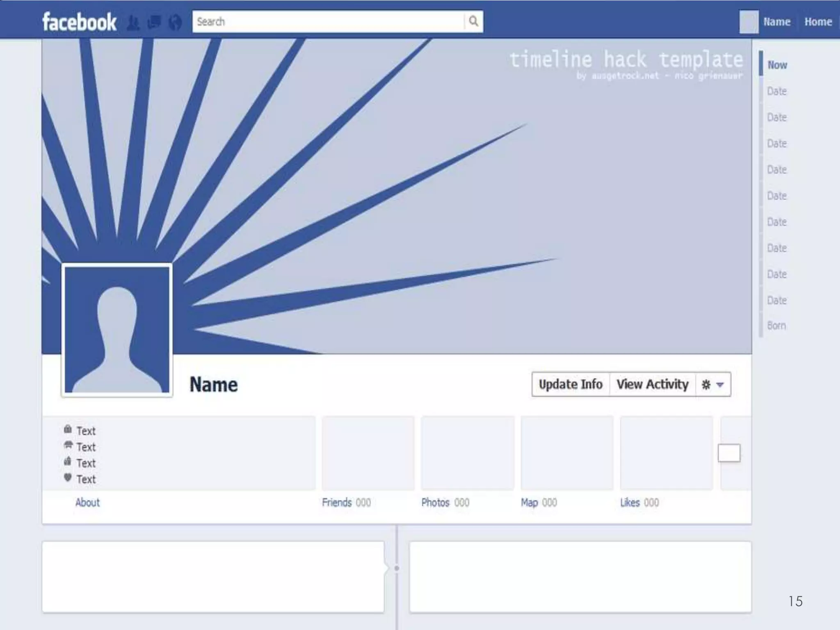Type in the Search field
Viewport: 840px width, 630px height.
(x=328, y=21)
